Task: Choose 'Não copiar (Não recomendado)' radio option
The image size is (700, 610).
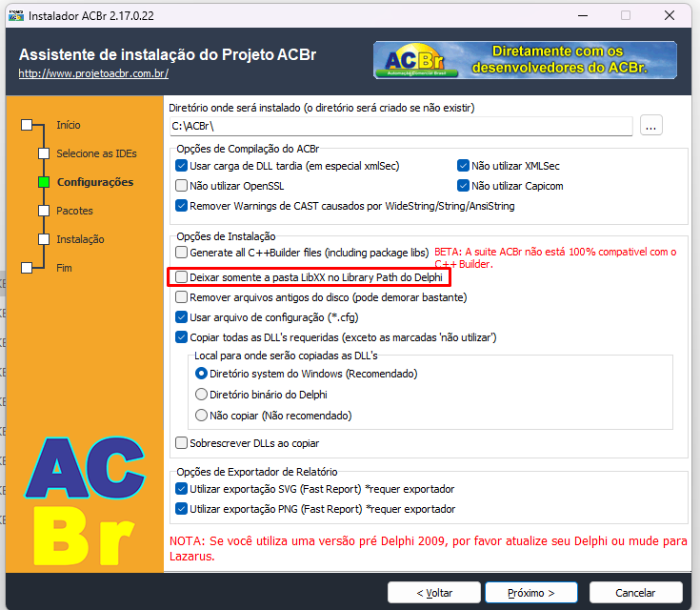Action: tap(201, 416)
